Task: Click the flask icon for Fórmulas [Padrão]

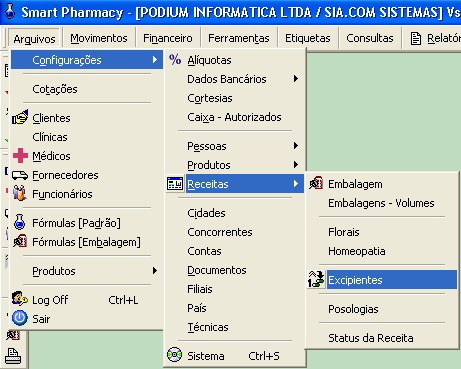Action: [20, 222]
